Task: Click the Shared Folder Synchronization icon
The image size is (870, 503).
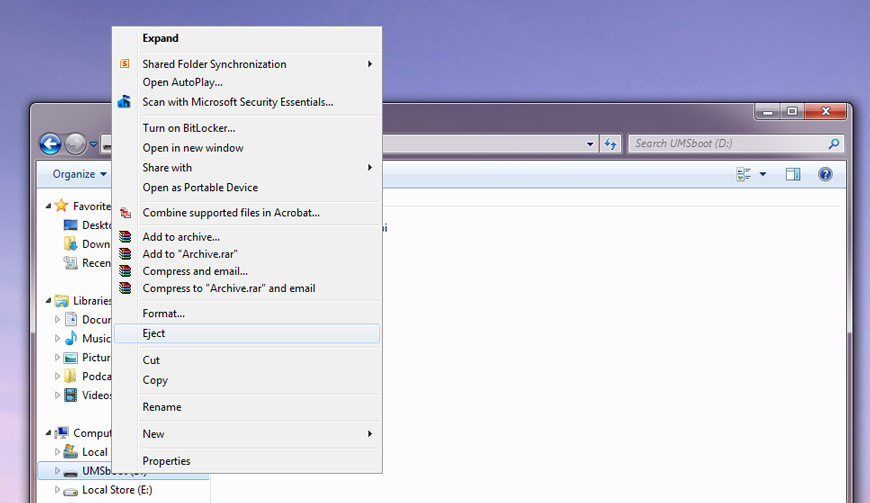Action: coord(124,64)
